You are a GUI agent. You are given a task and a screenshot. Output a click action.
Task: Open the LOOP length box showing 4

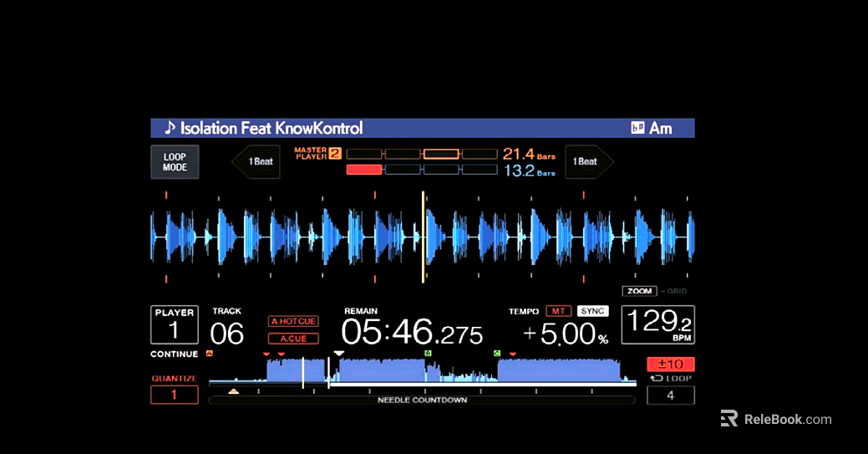click(x=670, y=395)
